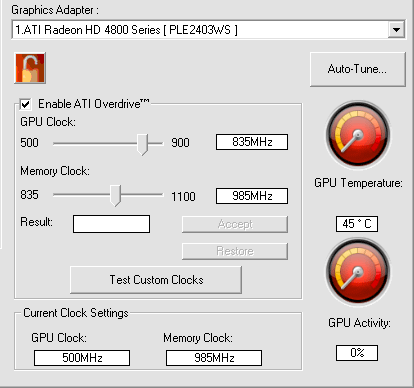This screenshot has width=414, height=388.
Task: Click the Test Custom Clocks button
Action: (156, 280)
